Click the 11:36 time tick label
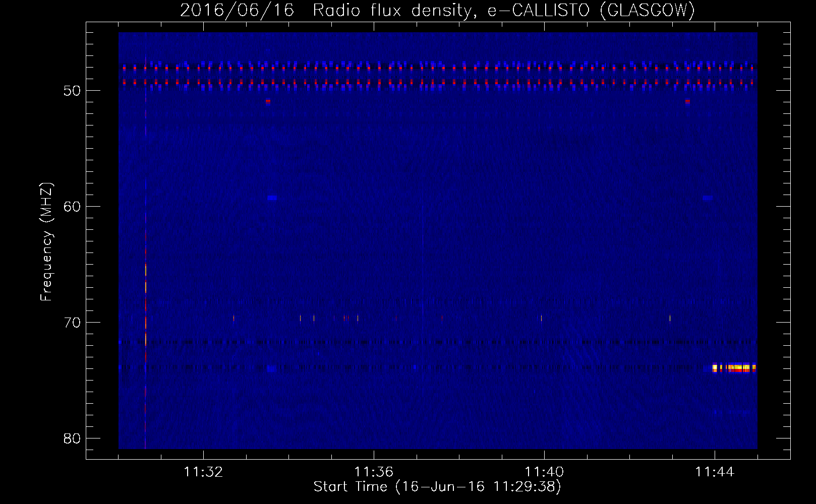The height and width of the screenshot is (504, 816). pyautogui.click(x=374, y=472)
